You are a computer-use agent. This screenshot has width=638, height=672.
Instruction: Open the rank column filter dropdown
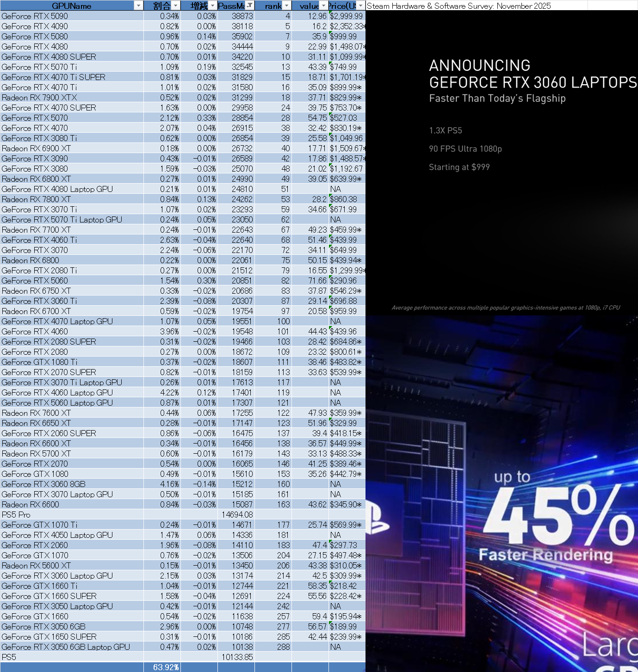[286, 6]
